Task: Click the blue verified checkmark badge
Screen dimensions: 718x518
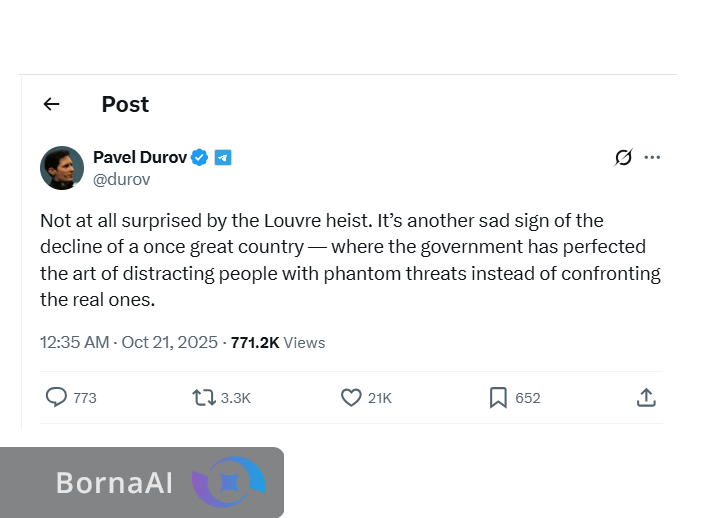Action: click(200, 157)
